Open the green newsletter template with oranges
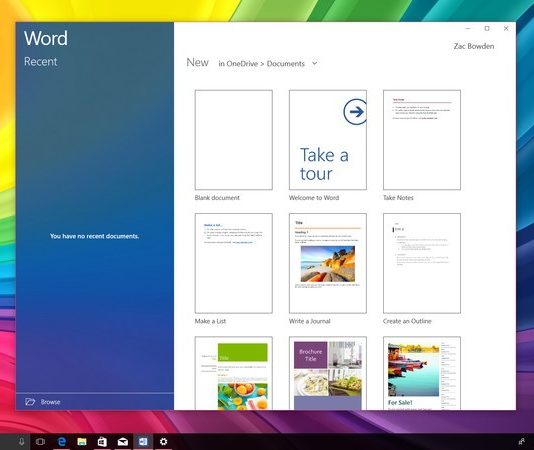534x450 pixels. click(x=234, y=373)
